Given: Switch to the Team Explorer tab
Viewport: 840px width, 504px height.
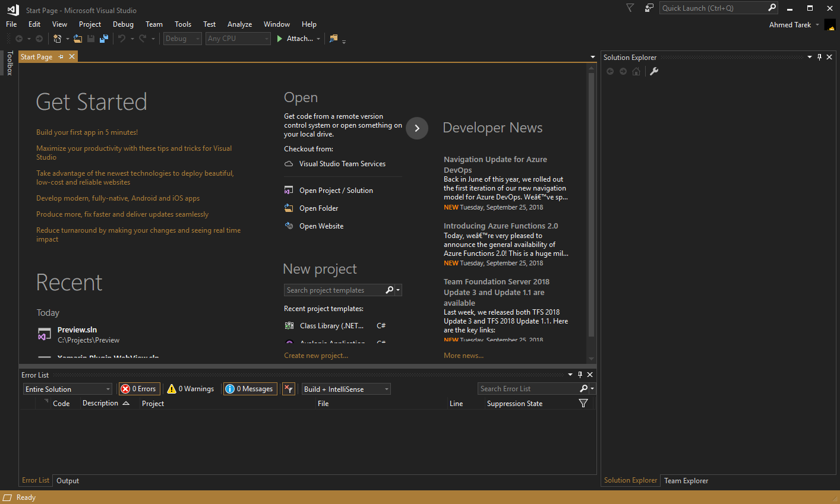Looking at the screenshot, I should (686, 481).
